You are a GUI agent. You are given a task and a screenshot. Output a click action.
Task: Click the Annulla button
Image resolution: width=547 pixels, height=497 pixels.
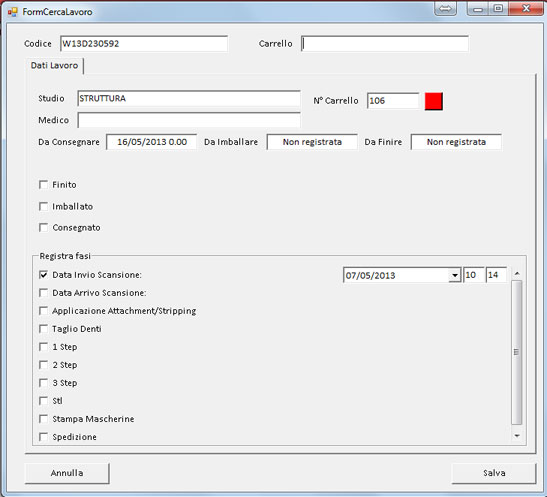pos(67,473)
